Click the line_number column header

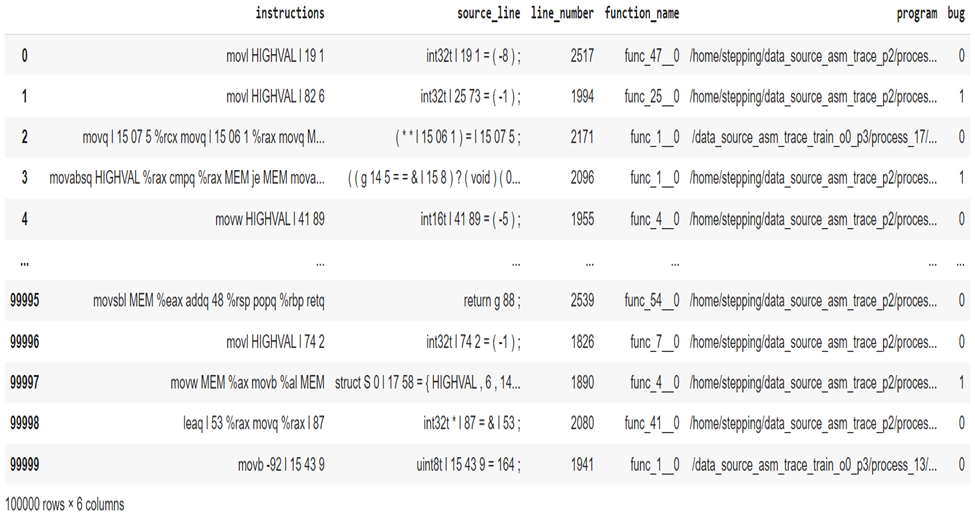click(562, 13)
